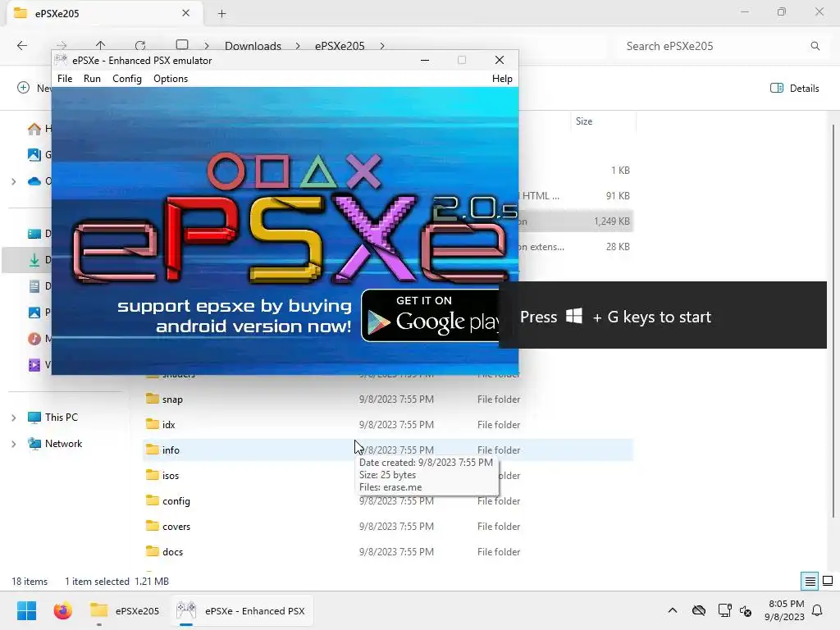This screenshot has width=840, height=630.
Task: Click the Pictures icon in sidebar
Action: point(34,313)
